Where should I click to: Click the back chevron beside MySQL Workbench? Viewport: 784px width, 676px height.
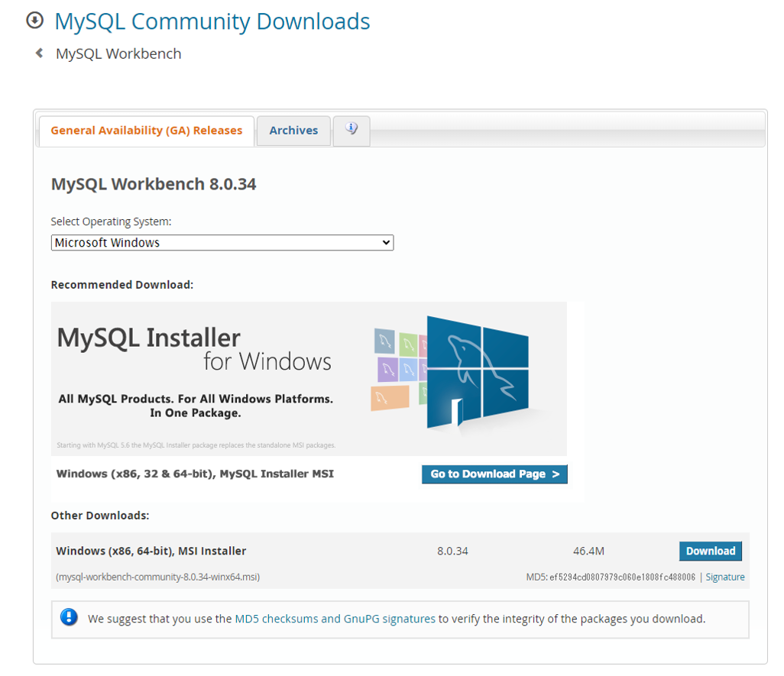tap(40, 53)
